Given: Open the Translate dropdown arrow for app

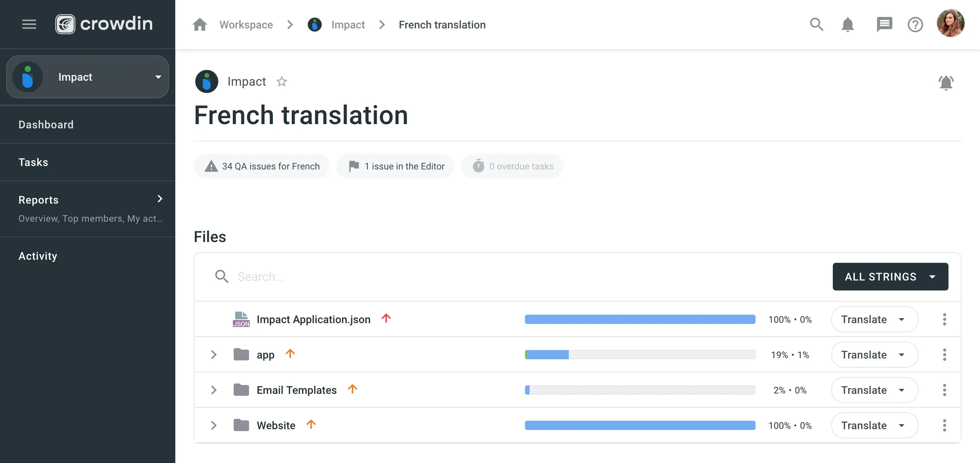Looking at the screenshot, I should coord(901,355).
